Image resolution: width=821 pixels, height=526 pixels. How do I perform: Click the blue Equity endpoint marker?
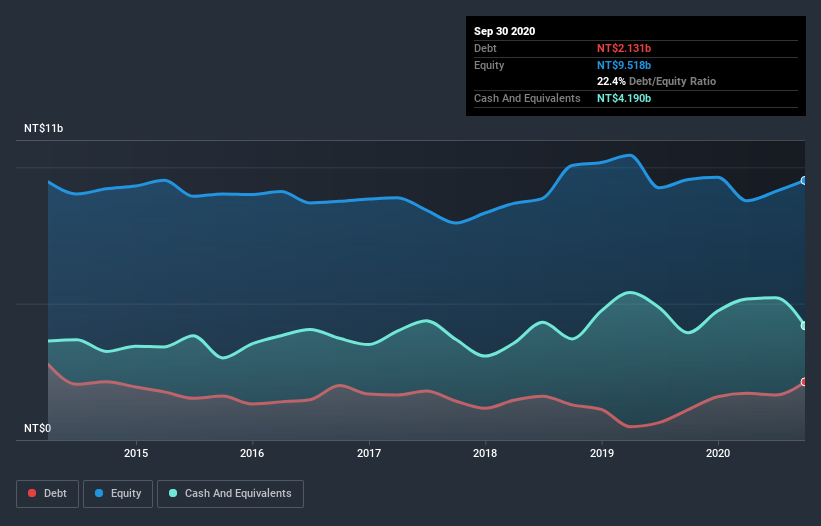click(x=804, y=181)
